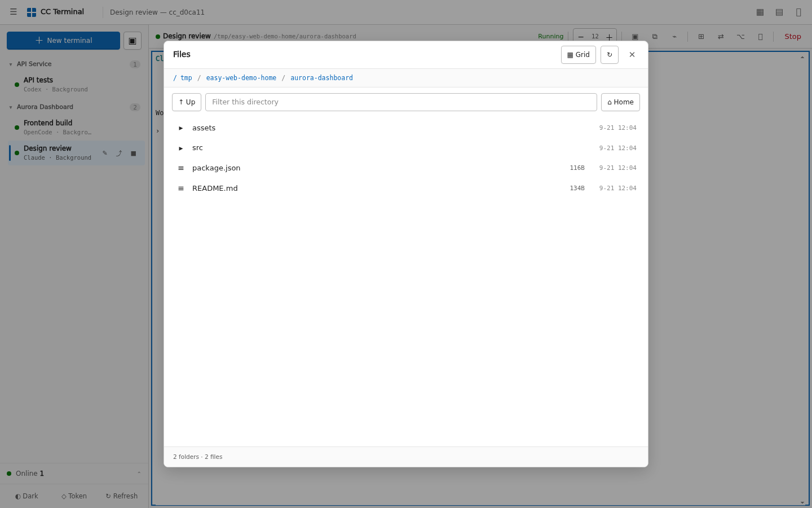Click the Aurora Dashboard count badge
Viewport: 812px width, 508px height.
point(135,107)
